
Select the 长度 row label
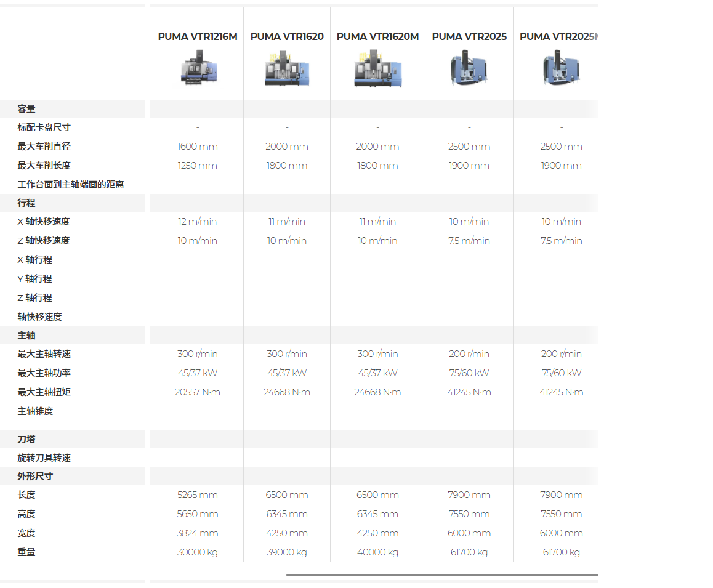coord(26,495)
